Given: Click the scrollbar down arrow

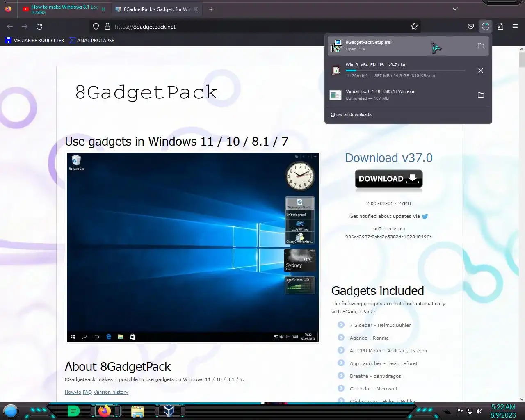Looking at the screenshot, I should (522, 399).
